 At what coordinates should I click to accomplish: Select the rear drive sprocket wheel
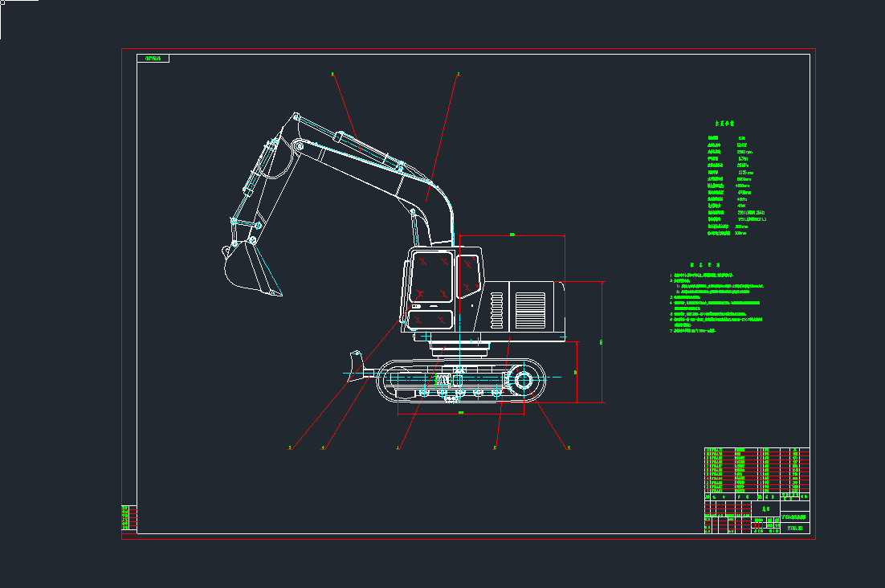click(523, 380)
